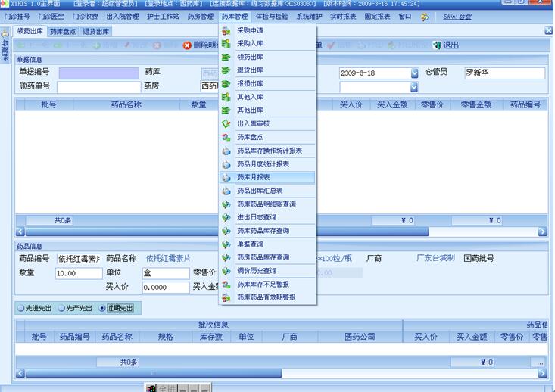Viewport: 555px width, 392px height.
Task: Click the top grid horizontal scrollbar thumb
Action: coord(226,232)
